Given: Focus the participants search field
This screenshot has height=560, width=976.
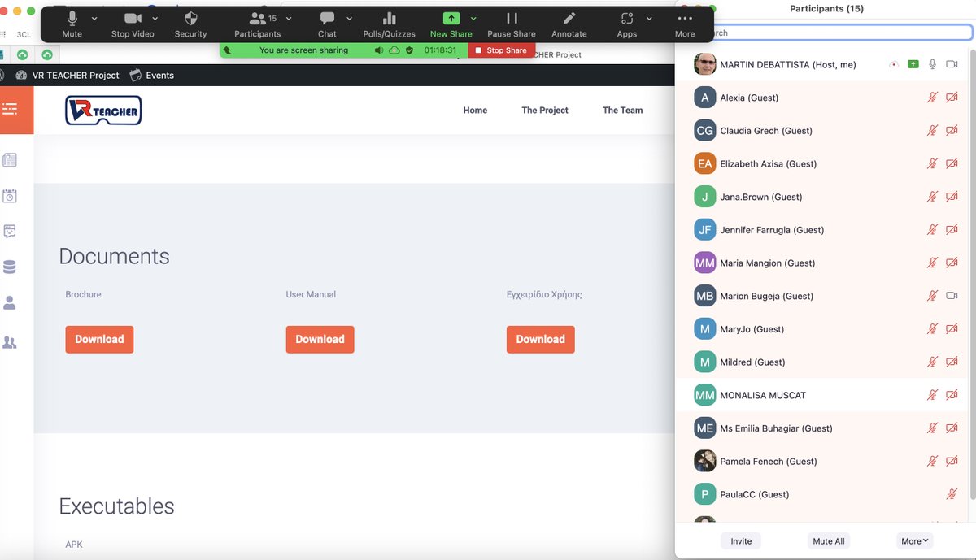Looking at the screenshot, I should (x=831, y=33).
